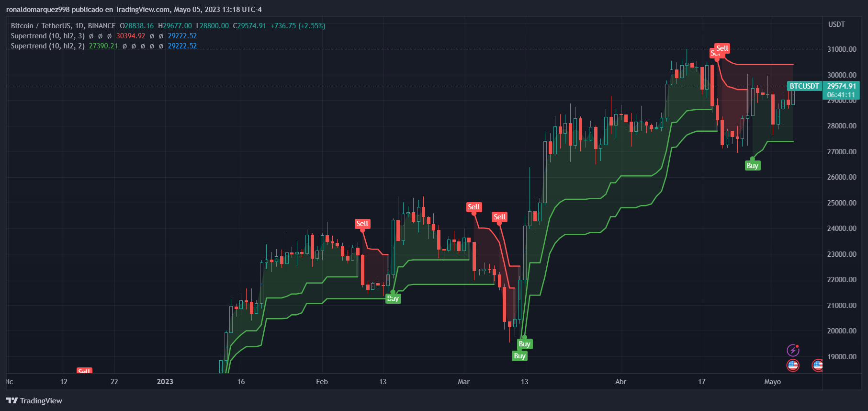
Task: Click the 22 date label on time axis
Action: tap(114, 382)
